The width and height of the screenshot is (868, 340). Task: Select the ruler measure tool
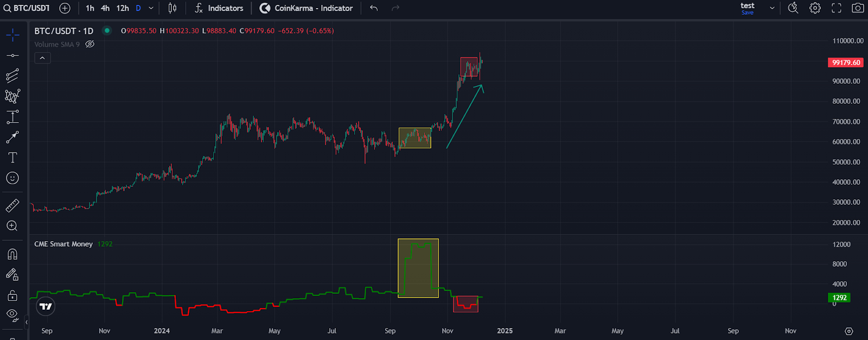click(12, 205)
